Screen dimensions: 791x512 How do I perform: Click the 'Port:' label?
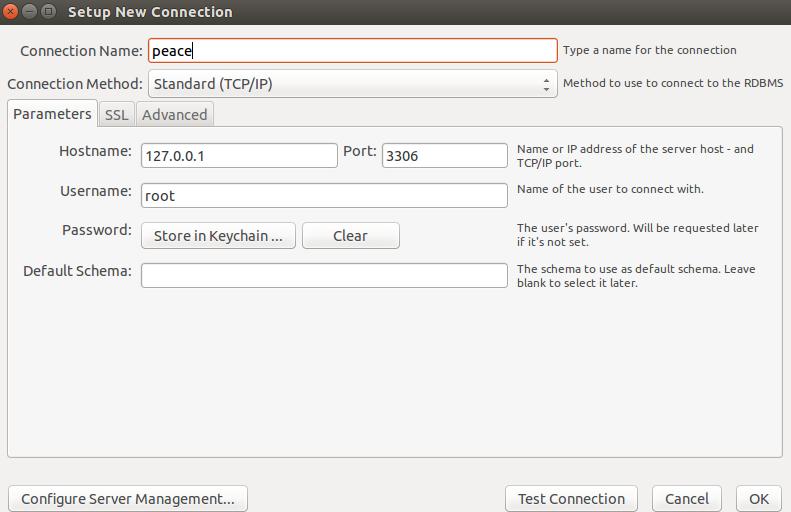360,151
